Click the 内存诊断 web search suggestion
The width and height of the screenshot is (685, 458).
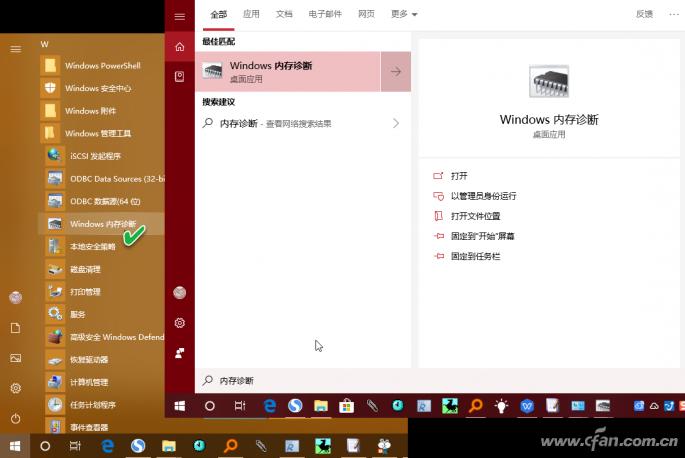303,123
